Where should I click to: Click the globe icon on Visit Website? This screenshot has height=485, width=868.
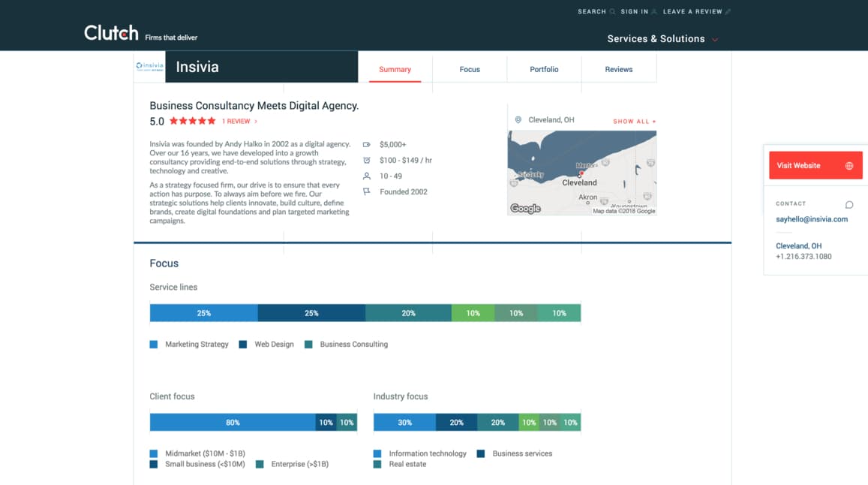click(849, 166)
